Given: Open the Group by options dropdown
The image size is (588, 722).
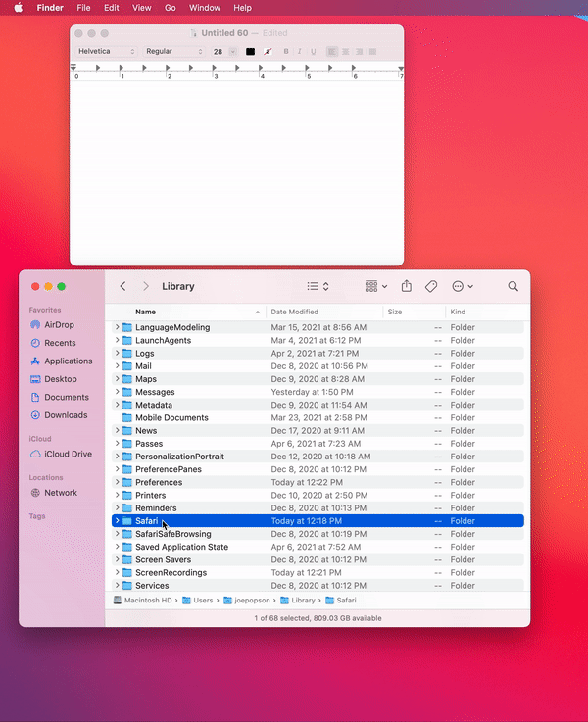Looking at the screenshot, I should 376,286.
